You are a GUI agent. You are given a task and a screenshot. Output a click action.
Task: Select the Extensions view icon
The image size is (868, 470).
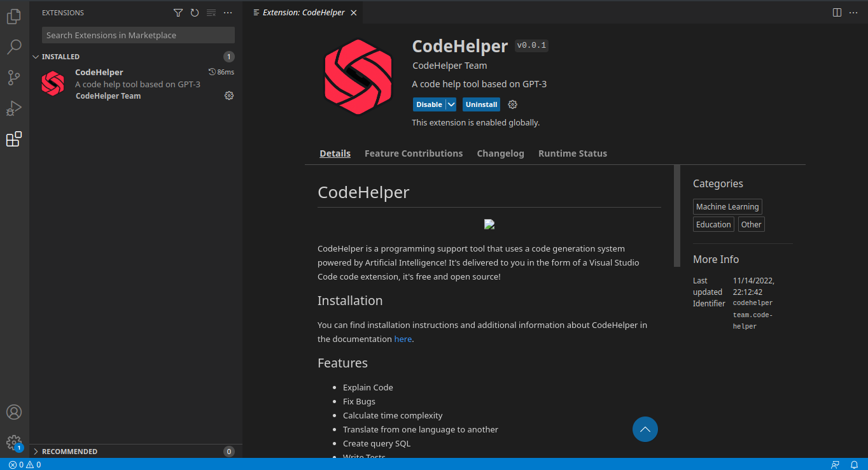14,139
